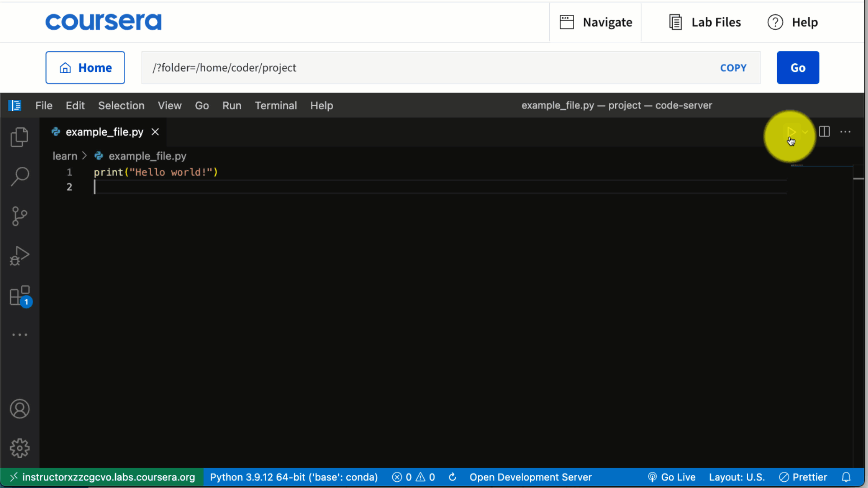The image size is (868, 488).
Task: Click the refresh sync icon in status bar
Action: point(453,477)
